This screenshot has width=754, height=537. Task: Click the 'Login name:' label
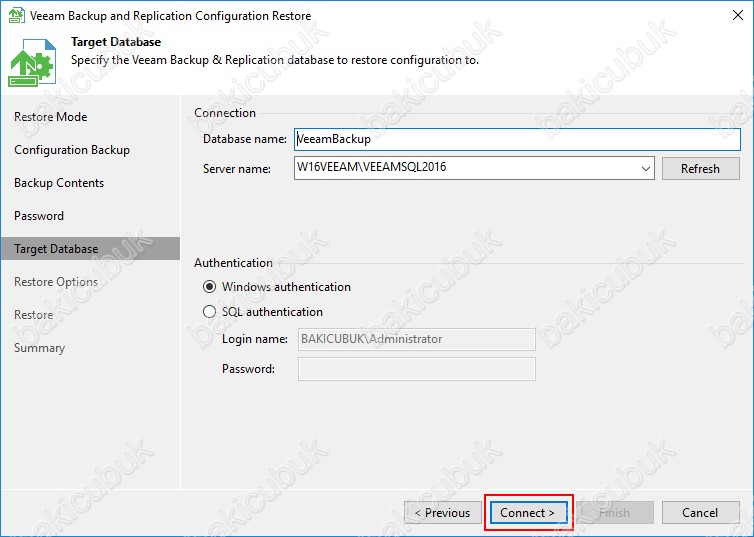click(x=255, y=339)
